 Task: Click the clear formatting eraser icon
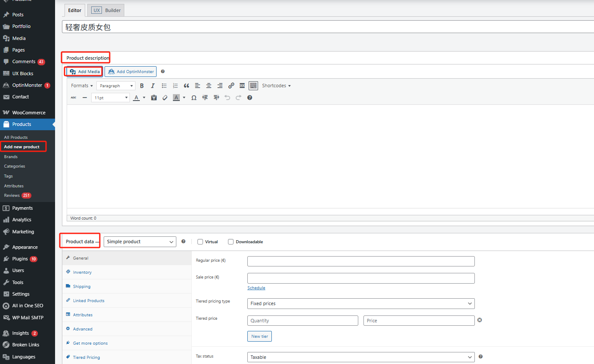[165, 98]
